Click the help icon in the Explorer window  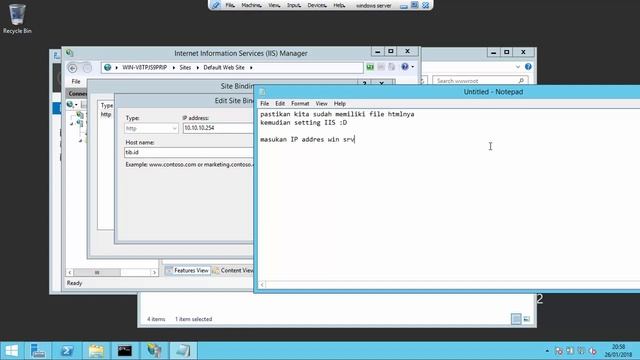click(528, 67)
